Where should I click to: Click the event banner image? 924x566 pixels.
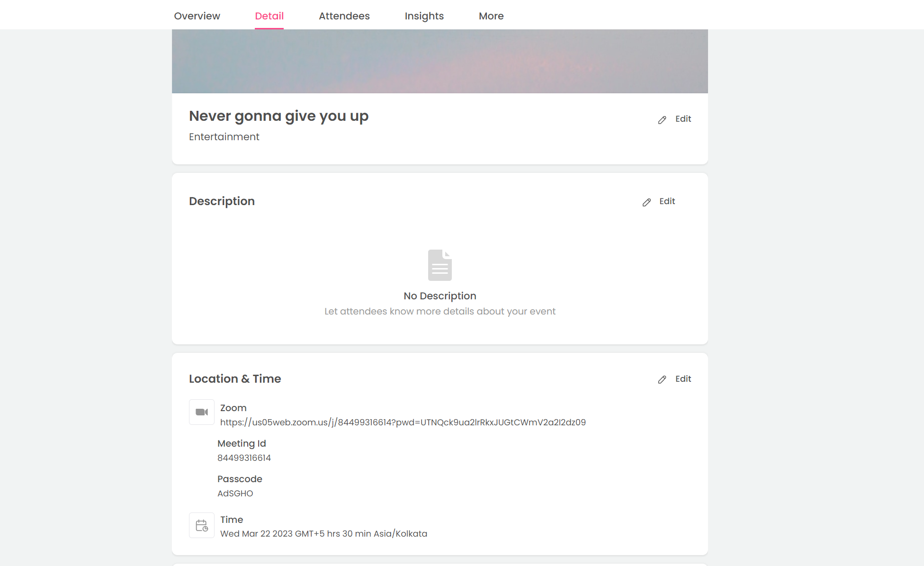440,61
